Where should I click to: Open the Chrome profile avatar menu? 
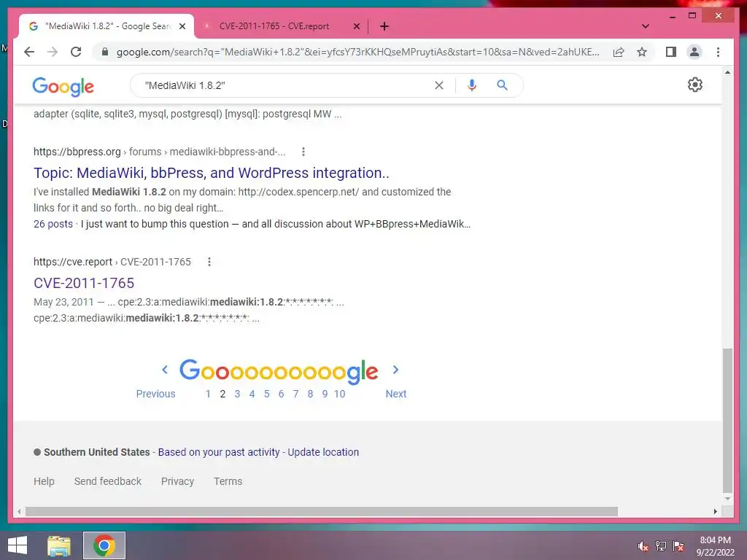(x=694, y=52)
